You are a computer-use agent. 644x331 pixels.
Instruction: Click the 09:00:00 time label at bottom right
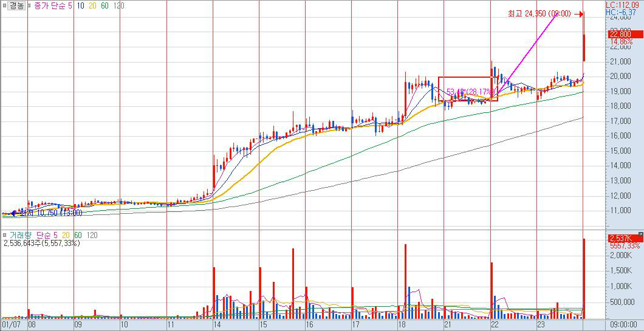pyautogui.click(x=624, y=325)
